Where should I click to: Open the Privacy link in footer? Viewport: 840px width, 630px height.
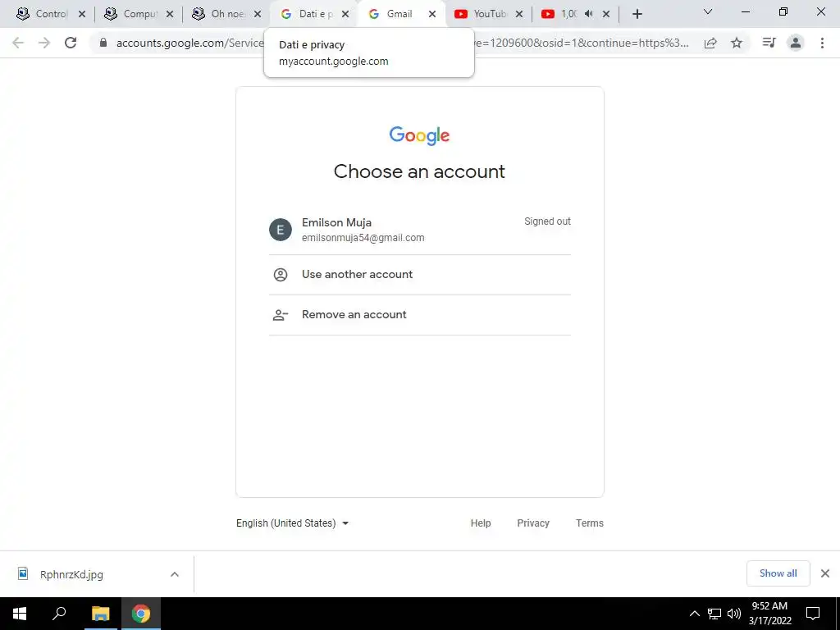coord(533,523)
